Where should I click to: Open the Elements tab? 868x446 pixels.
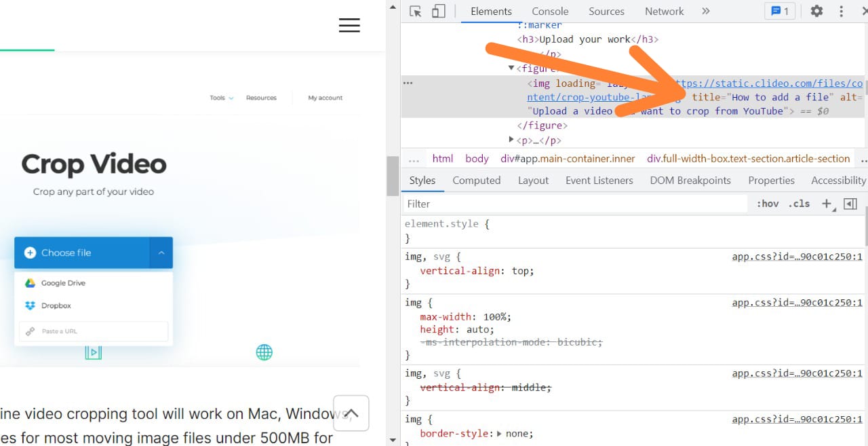pyautogui.click(x=491, y=11)
